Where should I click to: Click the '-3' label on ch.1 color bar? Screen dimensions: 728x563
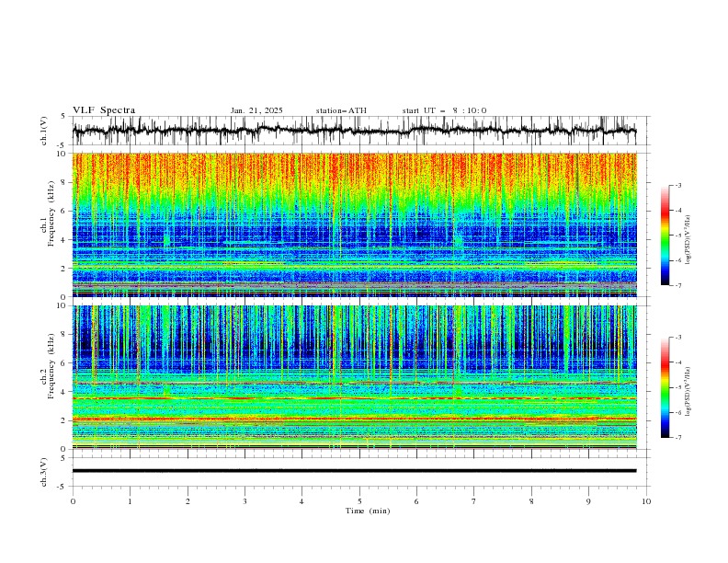point(678,185)
